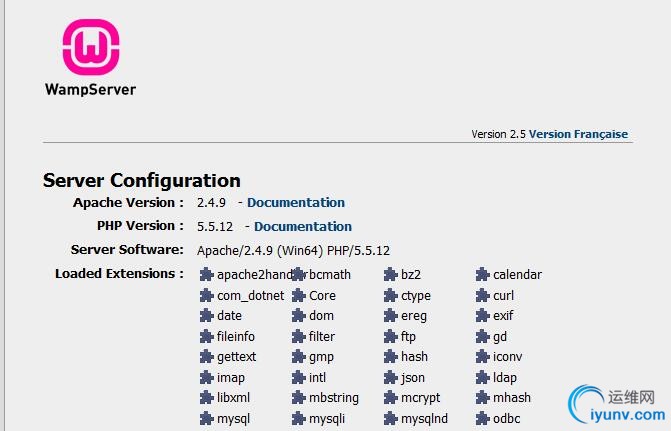Click the 'mbstring' extension name

(x=334, y=398)
